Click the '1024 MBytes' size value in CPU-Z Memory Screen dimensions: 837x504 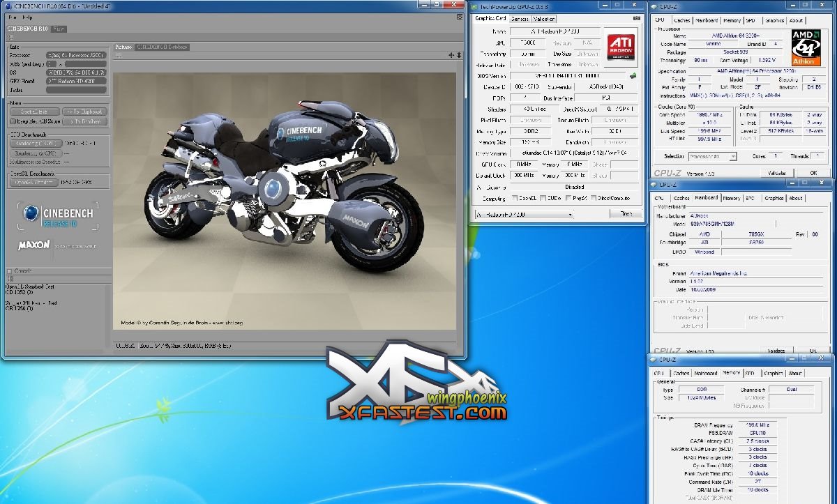pyautogui.click(x=702, y=397)
